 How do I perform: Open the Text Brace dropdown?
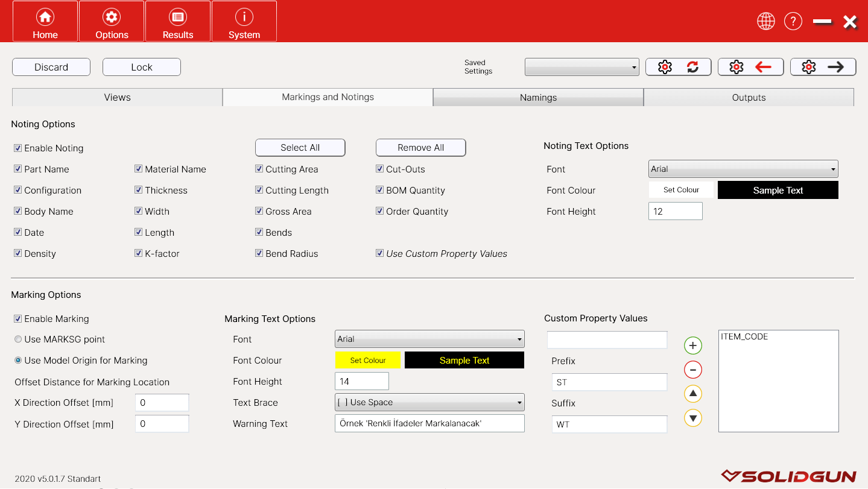[429, 402]
